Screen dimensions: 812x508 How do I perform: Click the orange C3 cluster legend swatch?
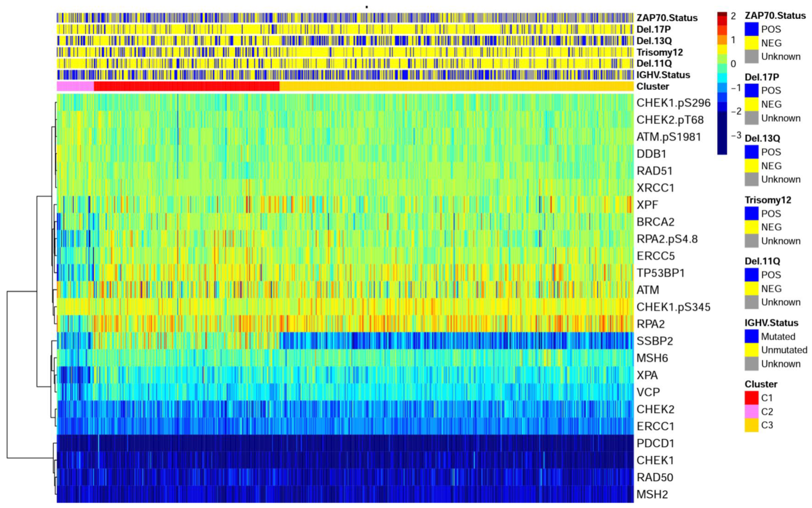pos(751,425)
